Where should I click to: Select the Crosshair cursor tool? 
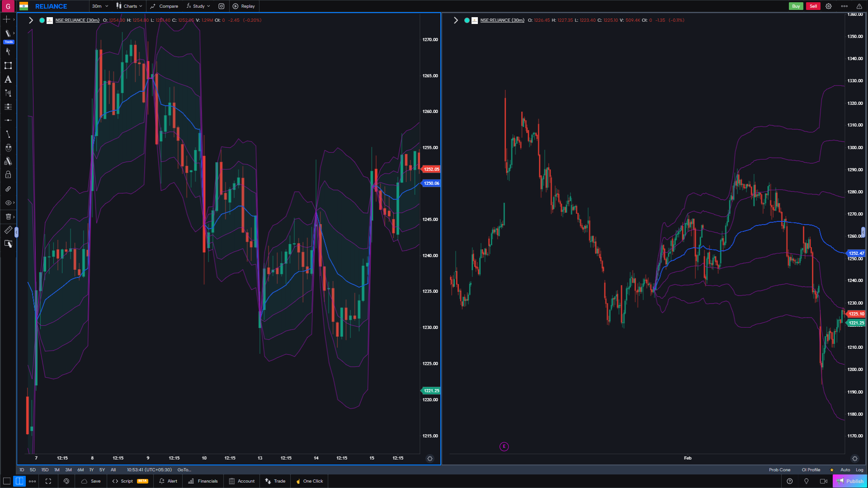point(8,19)
